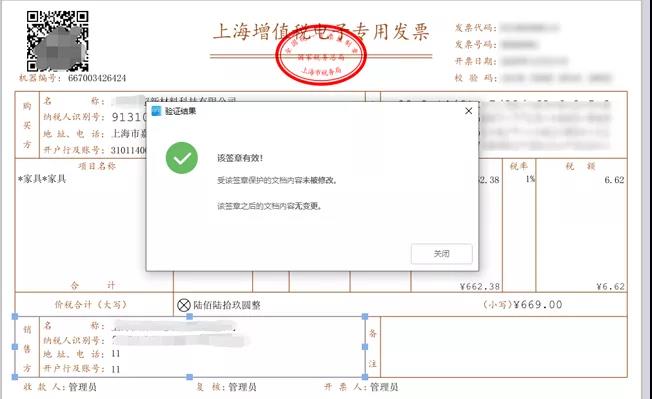Click the buyer address starting 上海市
The height and width of the screenshot is (399, 652).
pos(129,133)
